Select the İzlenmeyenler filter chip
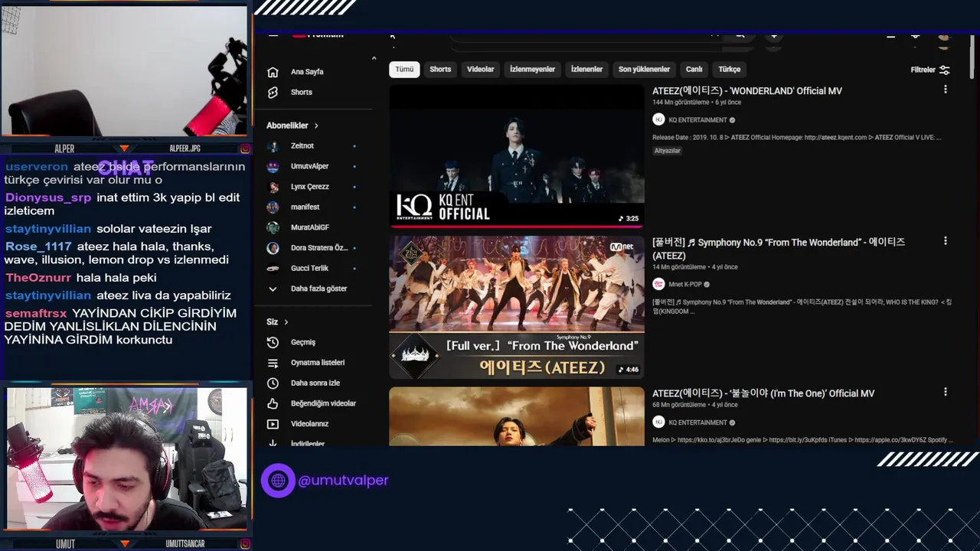The image size is (980, 551). tap(532, 69)
